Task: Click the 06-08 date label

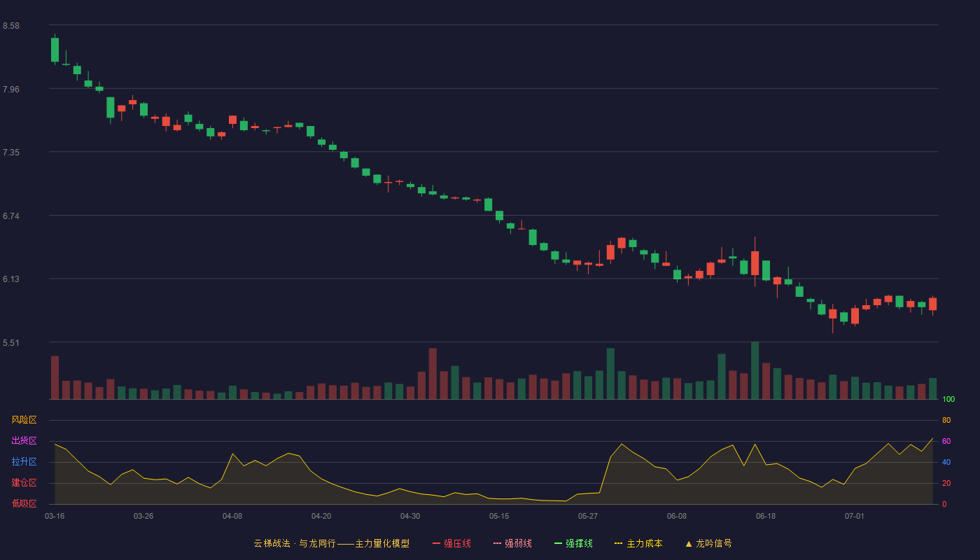Action: pyautogui.click(x=677, y=516)
